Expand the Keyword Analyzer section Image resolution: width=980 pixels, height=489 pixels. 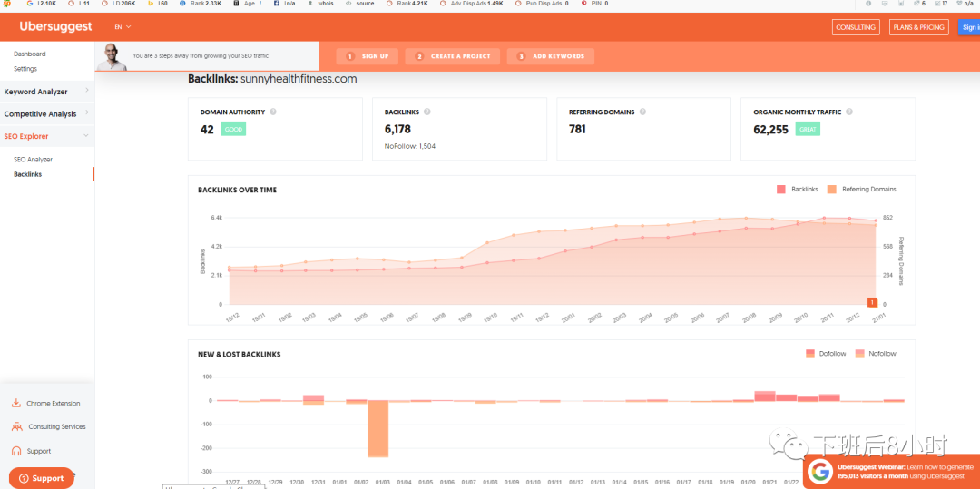pyautogui.click(x=87, y=92)
